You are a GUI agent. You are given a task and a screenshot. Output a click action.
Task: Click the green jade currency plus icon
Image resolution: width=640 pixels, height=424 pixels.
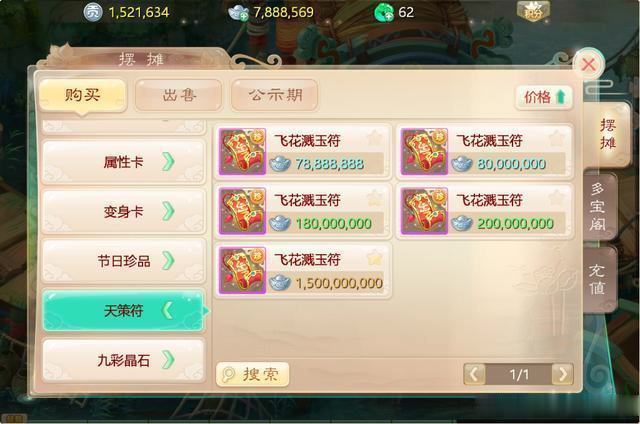(384, 13)
